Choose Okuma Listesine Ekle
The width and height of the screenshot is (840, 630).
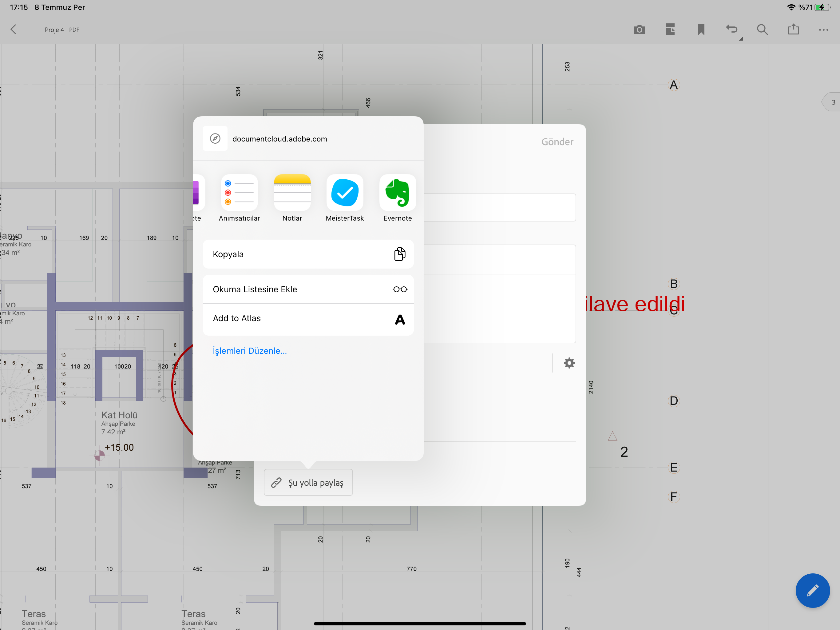click(308, 289)
